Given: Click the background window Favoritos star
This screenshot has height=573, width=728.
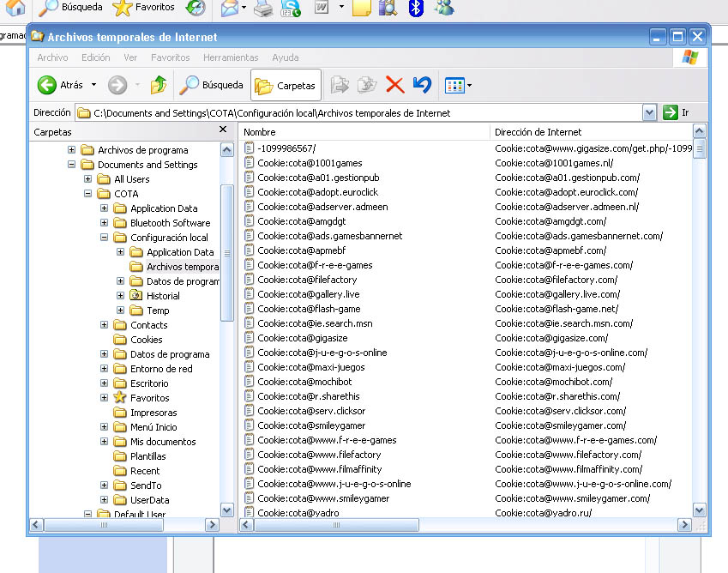Looking at the screenshot, I should click(122, 8).
